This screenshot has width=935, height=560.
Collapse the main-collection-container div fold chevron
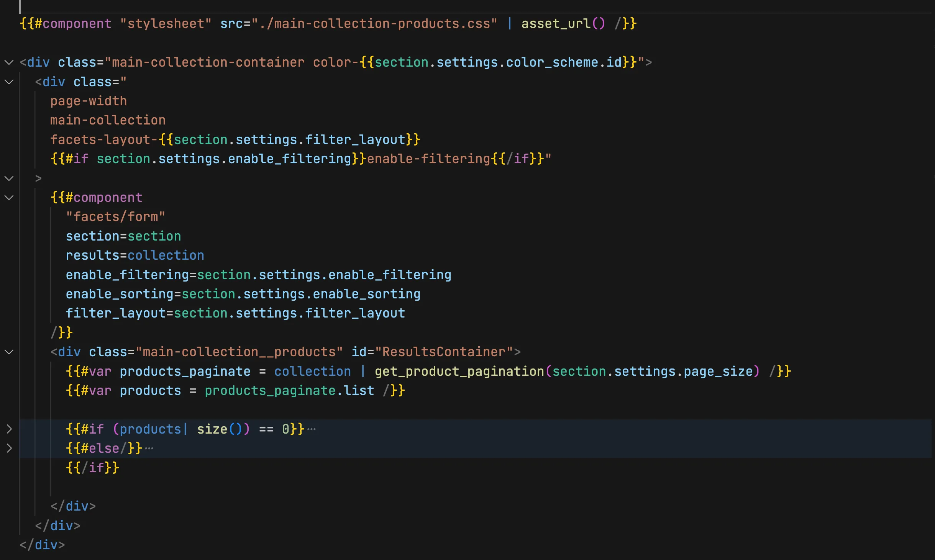click(x=9, y=62)
